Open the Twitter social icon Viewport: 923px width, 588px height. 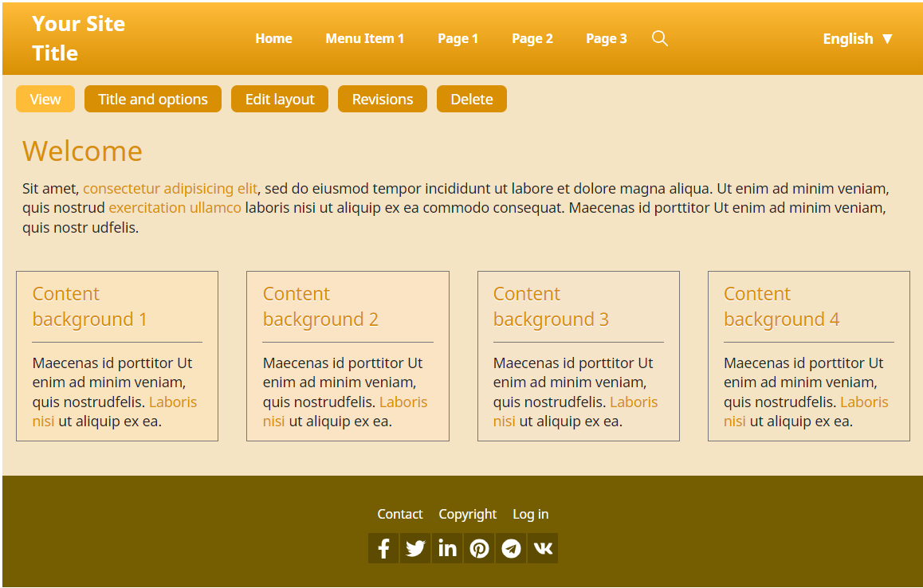click(x=415, y=548)
